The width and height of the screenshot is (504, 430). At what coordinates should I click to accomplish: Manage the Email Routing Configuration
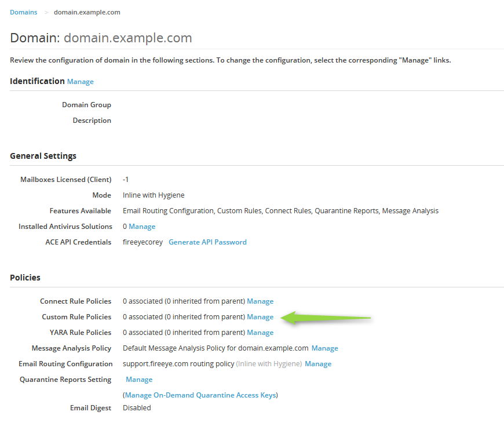coord(318,363)
